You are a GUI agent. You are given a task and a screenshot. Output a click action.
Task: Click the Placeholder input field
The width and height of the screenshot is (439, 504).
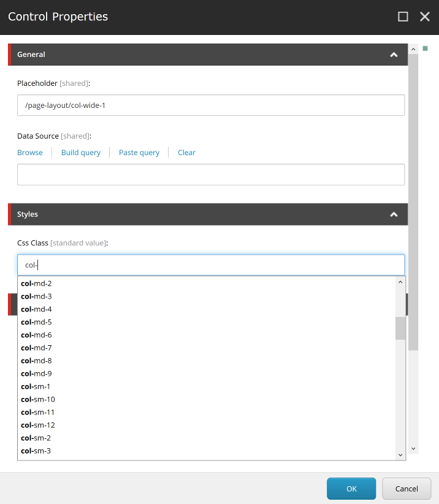(x=211, y=105)
